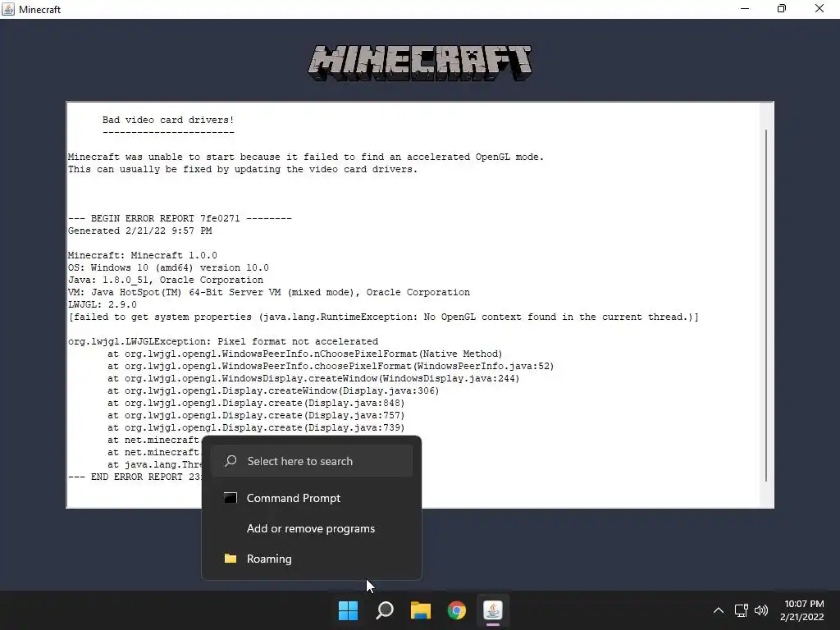Click the "VM: Java HotSpot(TM)" line
Screen dimensions: 840x630
pos(269,293)
